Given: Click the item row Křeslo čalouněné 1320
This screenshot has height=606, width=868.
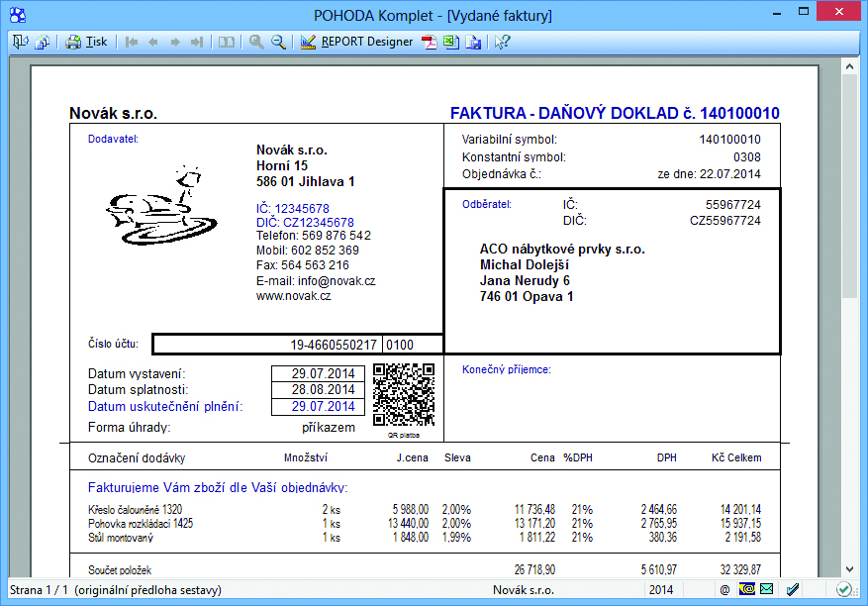Looking at the screenshot, I should 424,509.
